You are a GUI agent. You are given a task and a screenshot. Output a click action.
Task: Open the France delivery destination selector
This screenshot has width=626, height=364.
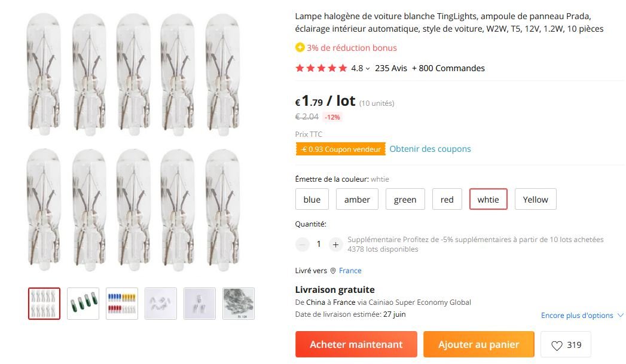[x=350, y=271]
